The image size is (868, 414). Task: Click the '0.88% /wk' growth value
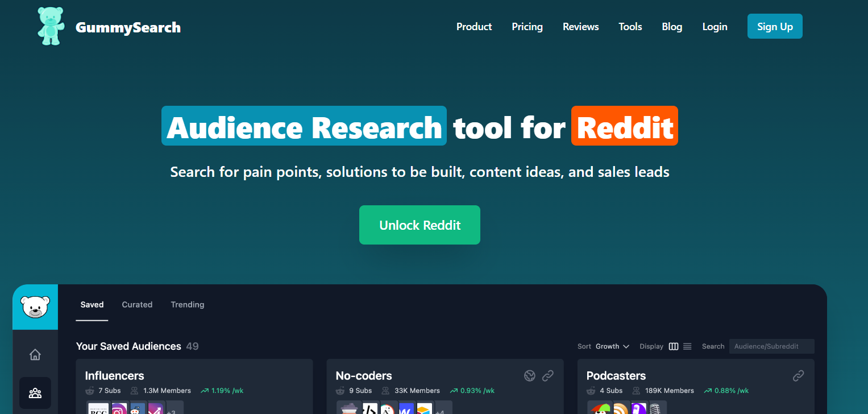(x=732, y=391)
